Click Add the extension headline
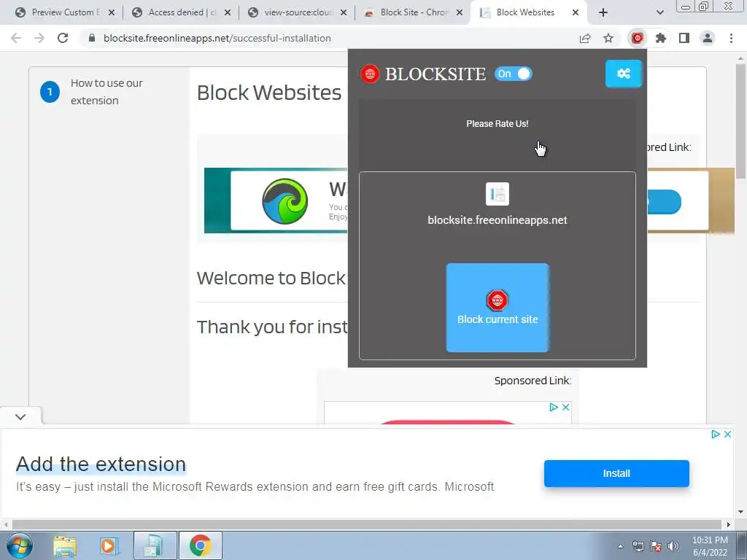Viewport: 747px width, 560px height. (101, 464)
